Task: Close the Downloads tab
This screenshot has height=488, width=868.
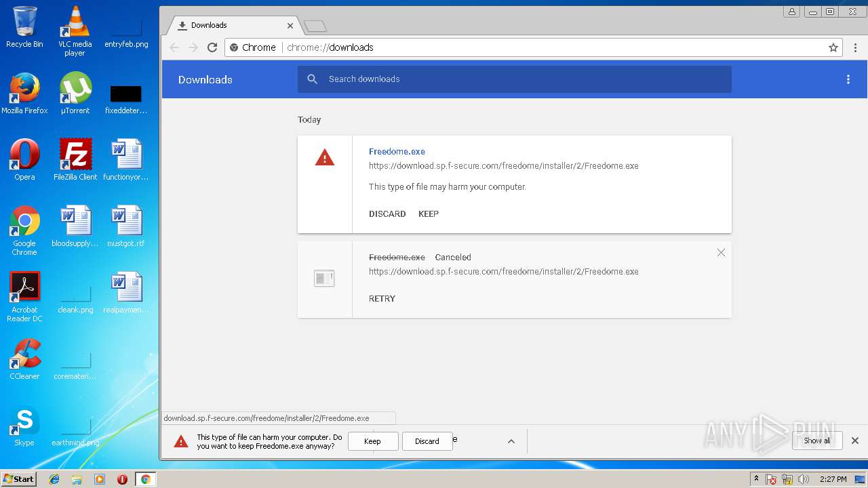Action: pyautogui.click(x=290, y=26)
